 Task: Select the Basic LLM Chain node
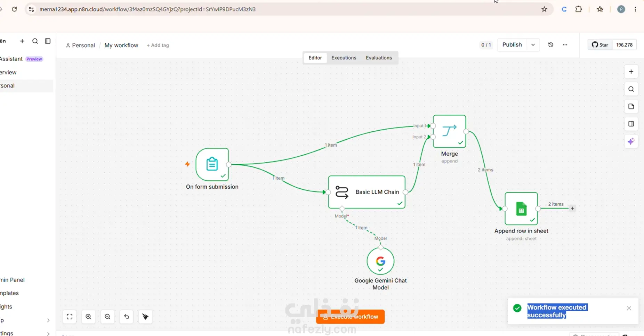(367, 192)
